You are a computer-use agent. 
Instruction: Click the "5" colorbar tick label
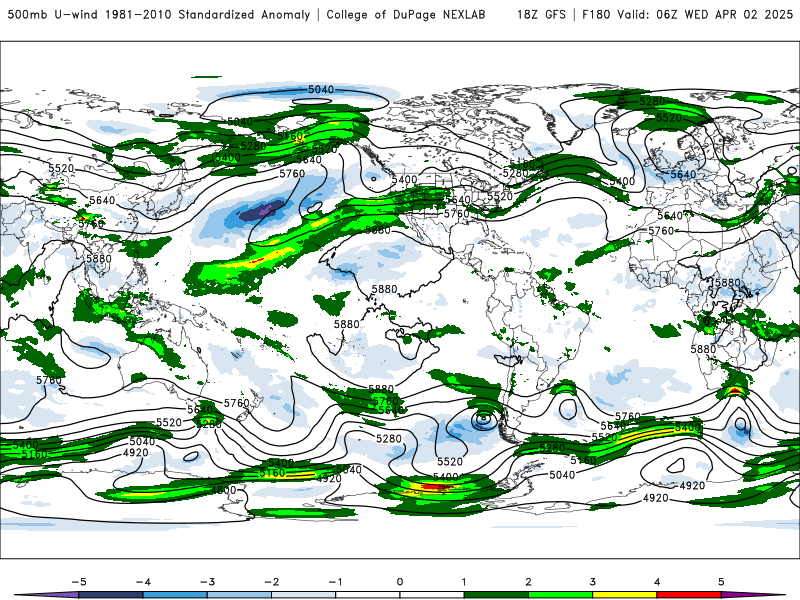721,582
